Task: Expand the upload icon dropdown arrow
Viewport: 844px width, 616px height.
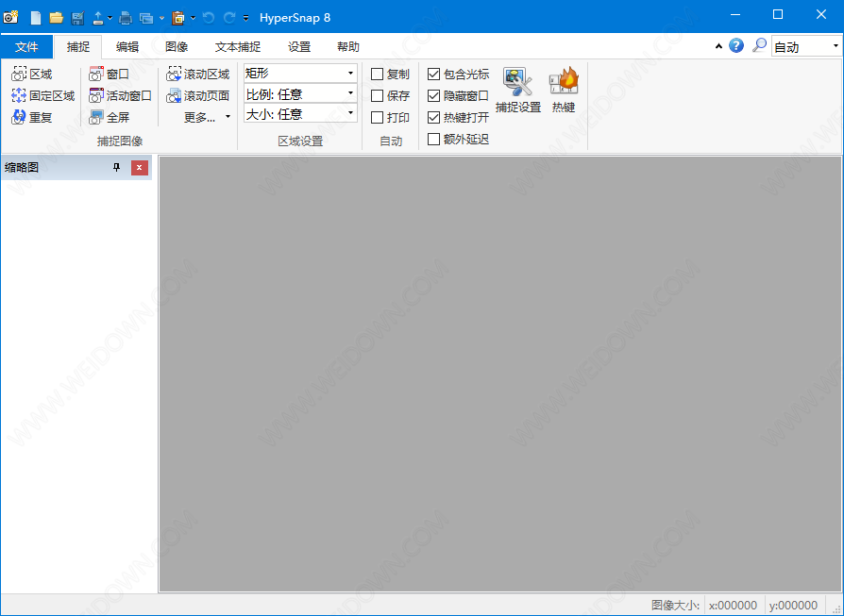Action: point(110,18)
